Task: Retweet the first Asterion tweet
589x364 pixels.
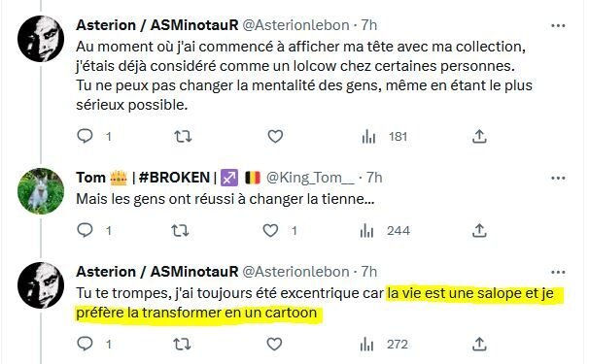Action: pos(183,136)
